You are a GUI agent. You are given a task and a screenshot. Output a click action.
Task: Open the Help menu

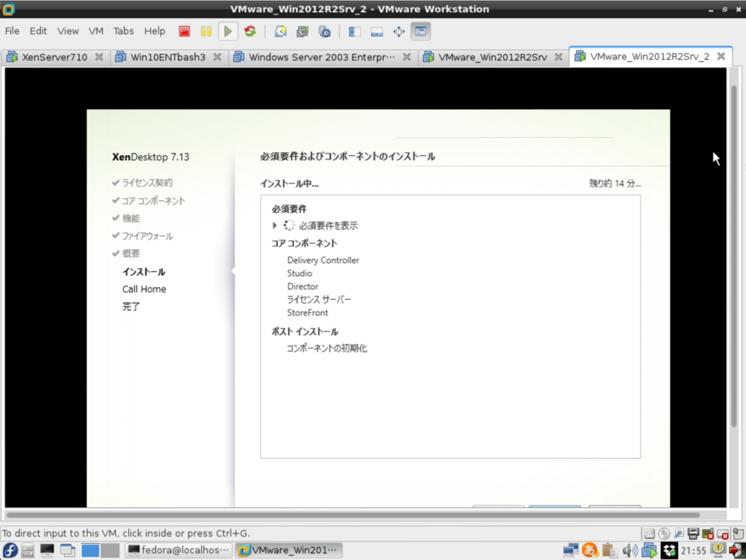[x=154, y=31]
